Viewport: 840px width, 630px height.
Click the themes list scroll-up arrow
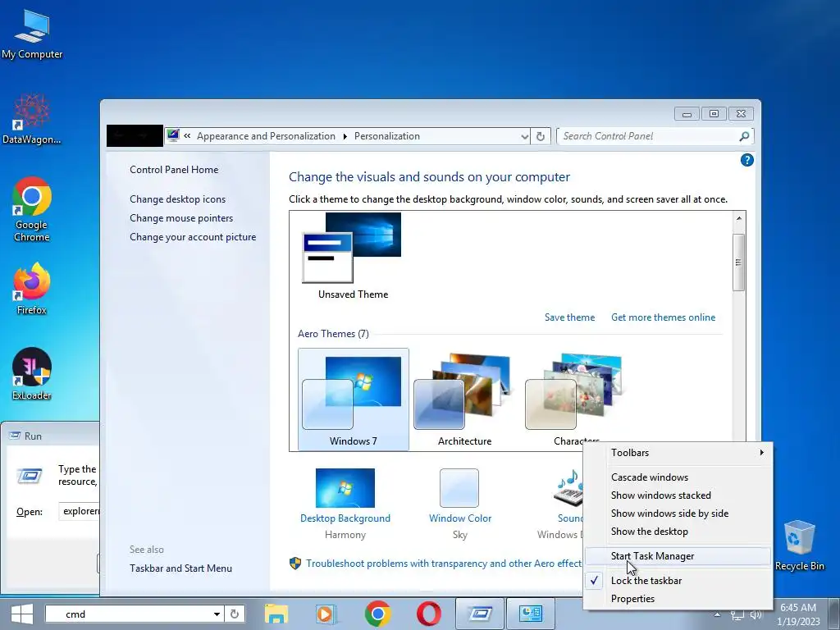[x=739, y=218]
